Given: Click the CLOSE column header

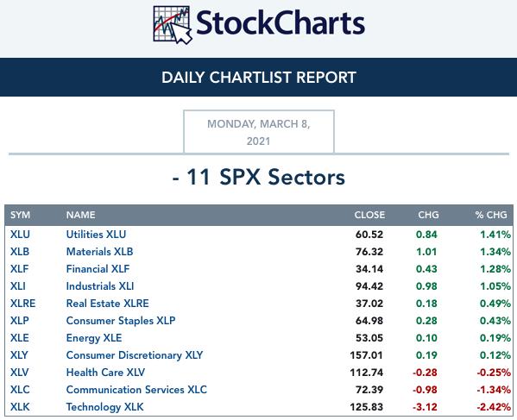Looking at the screenshot, I should click(x=369, y=215).
